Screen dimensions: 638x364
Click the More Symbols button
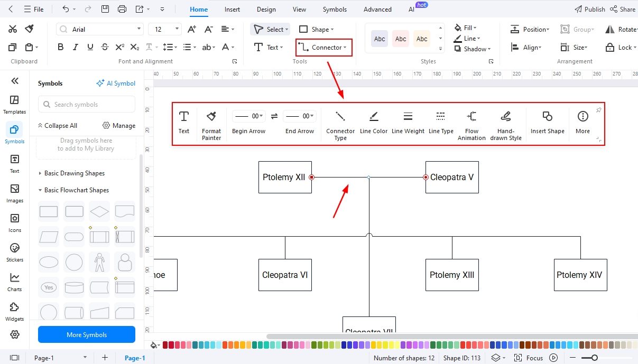pyautogui.click(x=86, y=334)
